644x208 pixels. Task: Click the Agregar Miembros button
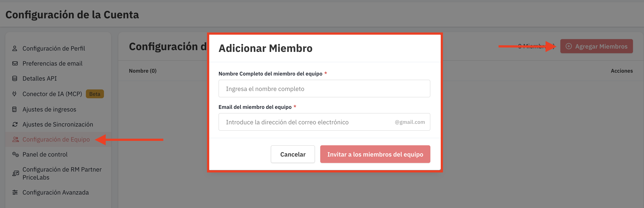pyautogui.click(x=596, y=46)
